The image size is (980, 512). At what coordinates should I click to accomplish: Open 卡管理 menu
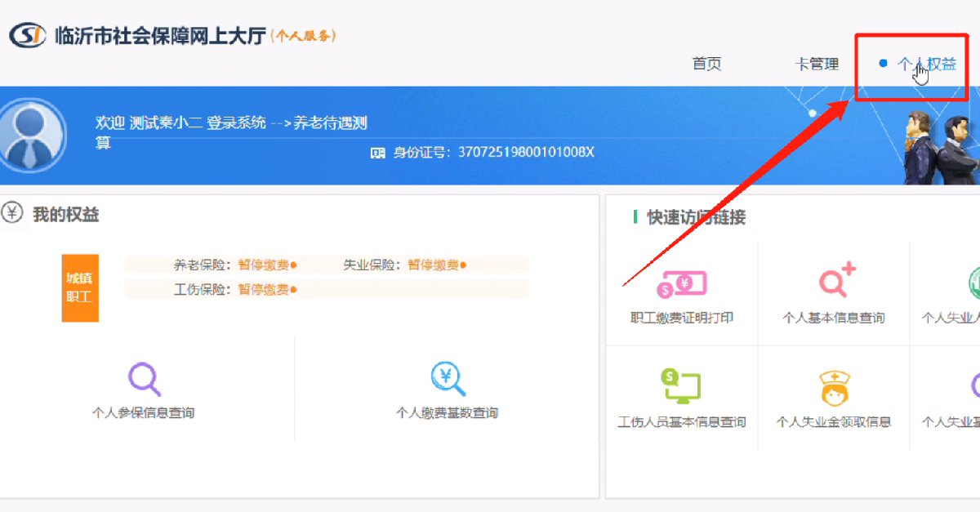click(817, 64)
